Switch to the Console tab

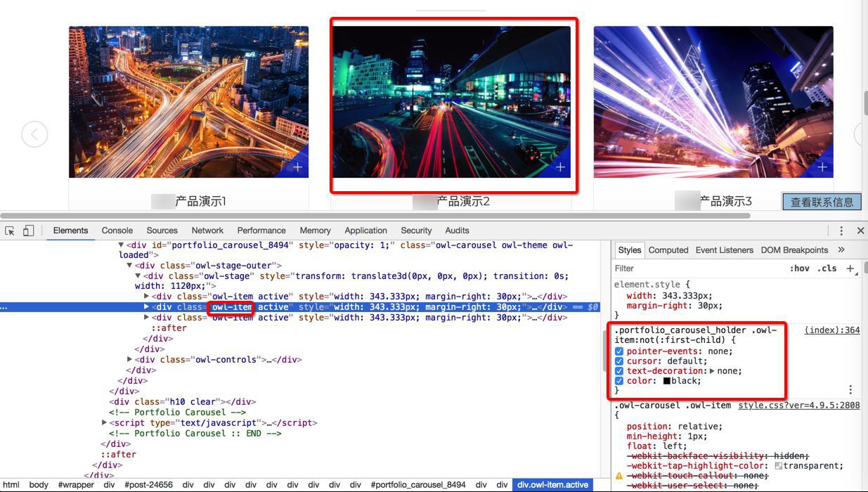117,231
